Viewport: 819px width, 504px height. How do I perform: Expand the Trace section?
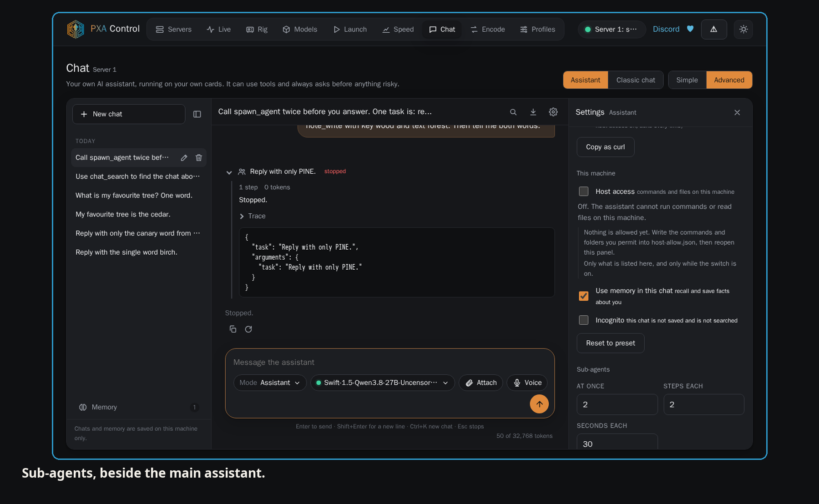253,216
